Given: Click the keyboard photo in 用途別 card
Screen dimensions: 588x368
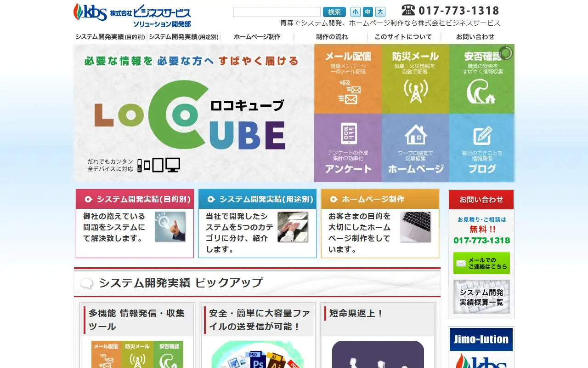Looking at the screenshot, I should coord(293,227).
